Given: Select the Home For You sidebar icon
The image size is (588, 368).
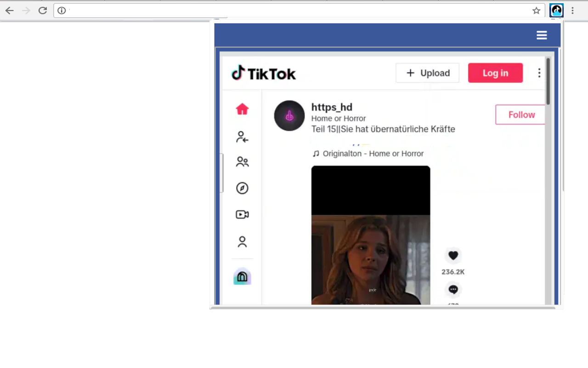Looking at the screenshot, I should tap(242, 109).
